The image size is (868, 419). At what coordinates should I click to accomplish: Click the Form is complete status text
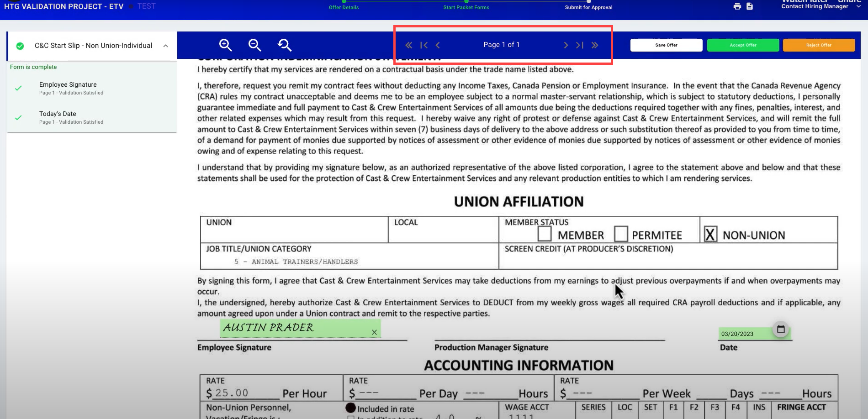pos(33,67)
